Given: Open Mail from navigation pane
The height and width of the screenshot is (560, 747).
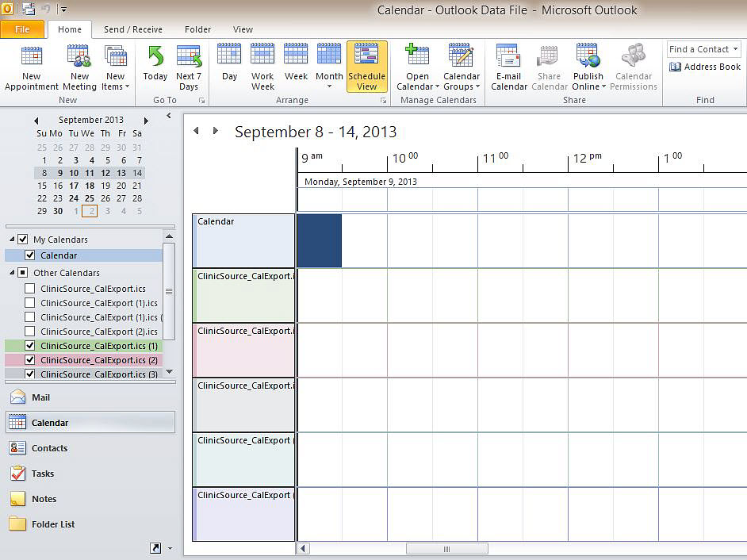Looking at the screenshot, I should pos(90,397).
